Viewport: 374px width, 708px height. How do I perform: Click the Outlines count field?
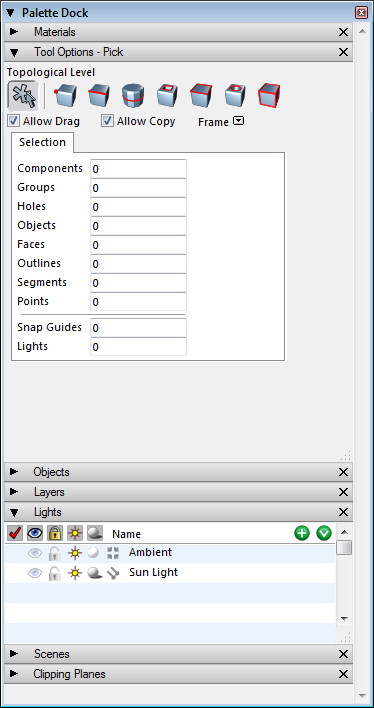pos(138,263)
